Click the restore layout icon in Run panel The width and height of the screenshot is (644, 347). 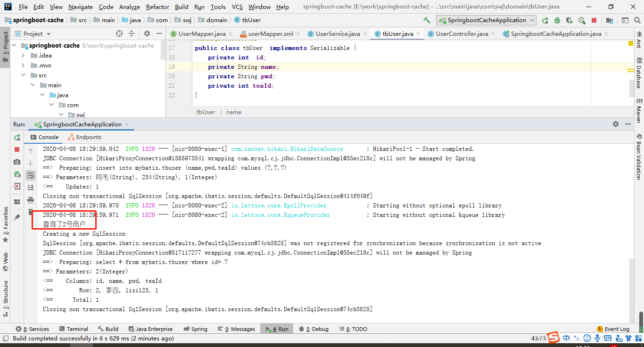tap(17, 202)
